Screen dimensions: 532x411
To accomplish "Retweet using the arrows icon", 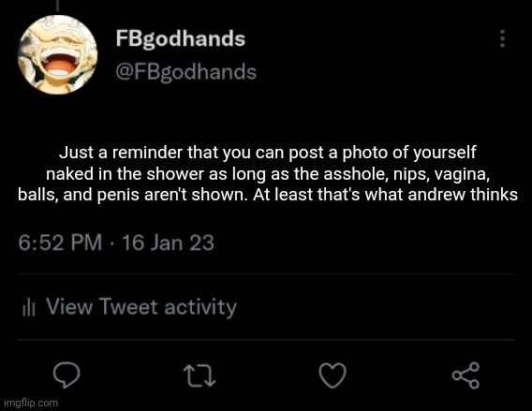I will tap(199, 375).
